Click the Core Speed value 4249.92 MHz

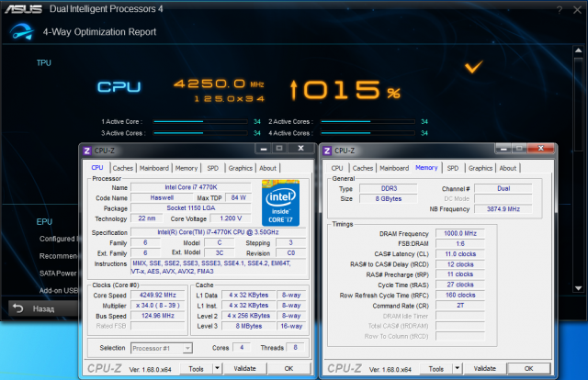[x=158, y=295]
